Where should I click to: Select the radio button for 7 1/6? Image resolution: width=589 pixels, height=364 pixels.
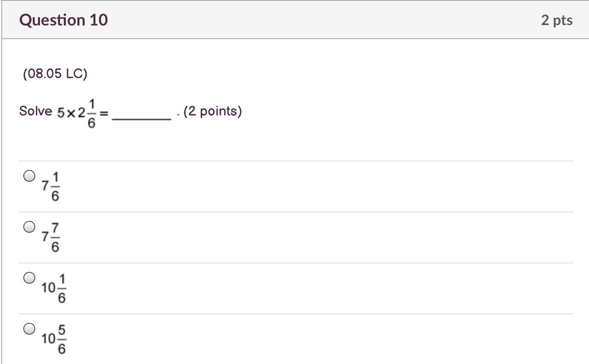[29, 176]
